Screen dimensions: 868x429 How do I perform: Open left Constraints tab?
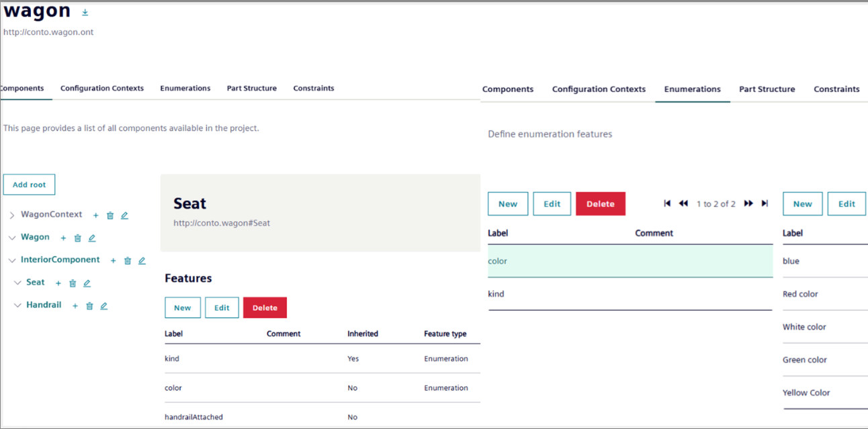(x=314, y=88)
